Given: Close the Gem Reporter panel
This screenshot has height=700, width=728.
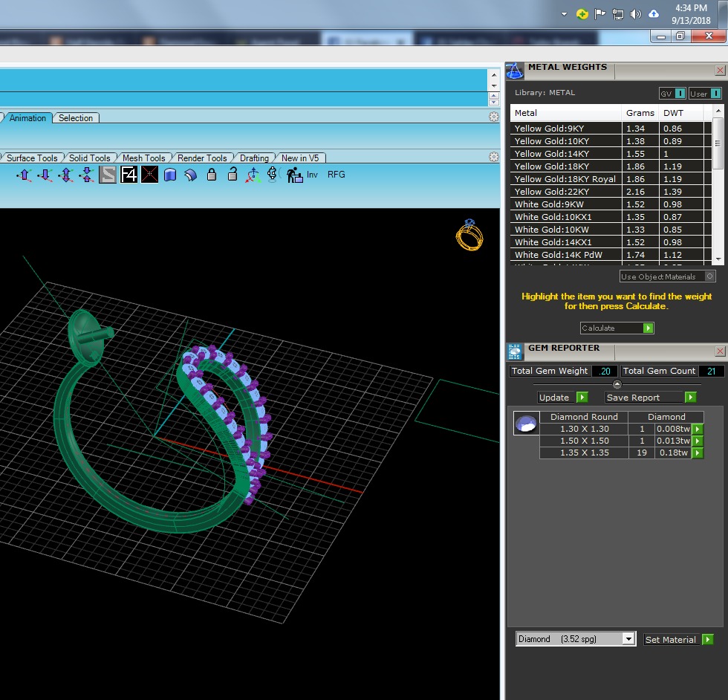Looking at the screenshot, I should [x=720, y=351].
